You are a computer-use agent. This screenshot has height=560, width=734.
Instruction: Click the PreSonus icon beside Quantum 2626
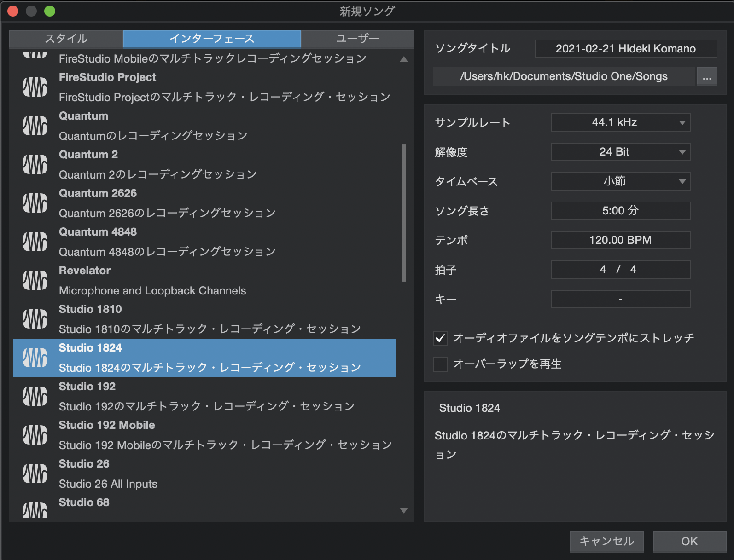(x=35, y=203)
